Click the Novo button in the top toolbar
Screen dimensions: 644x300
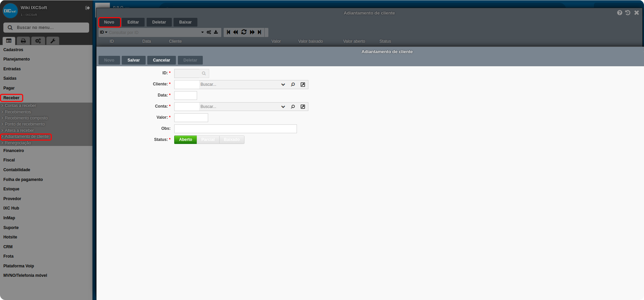click(x=109, y=22)
